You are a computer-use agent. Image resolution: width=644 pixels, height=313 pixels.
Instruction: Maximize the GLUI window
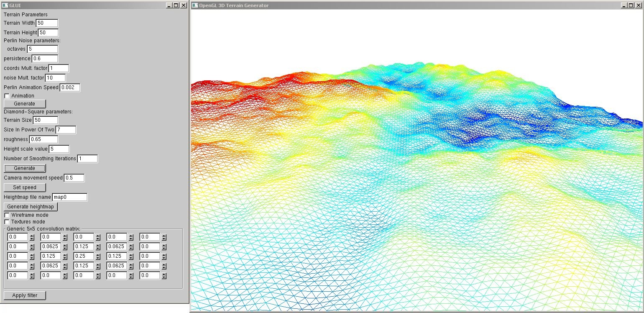(x=176, y=5)
